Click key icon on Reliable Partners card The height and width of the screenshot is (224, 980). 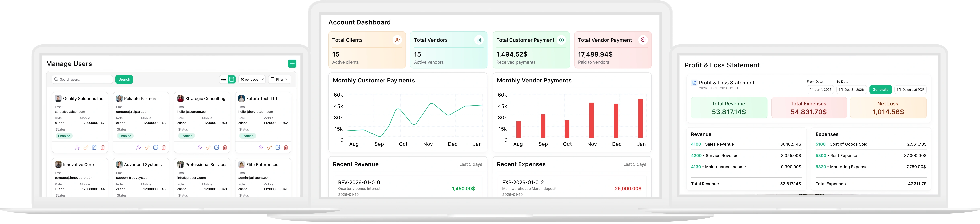(x=147, y=147)
